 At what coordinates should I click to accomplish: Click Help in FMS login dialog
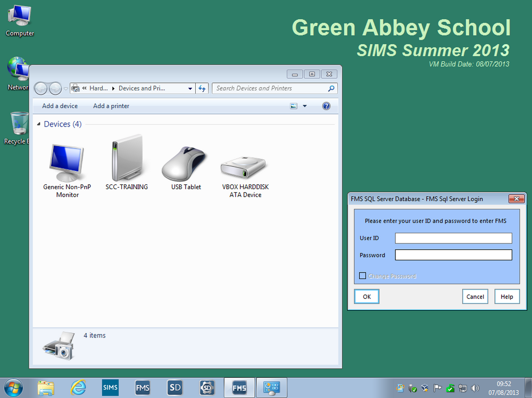click(507, 297)
